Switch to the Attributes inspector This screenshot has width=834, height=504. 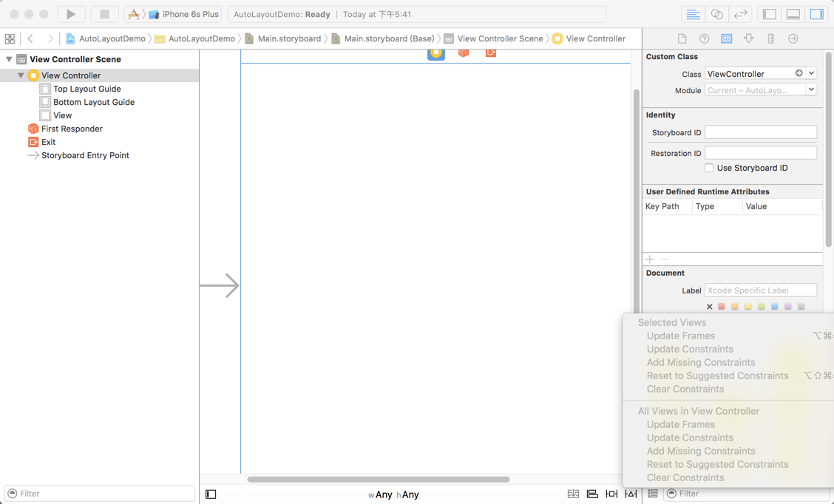(749, 38)
